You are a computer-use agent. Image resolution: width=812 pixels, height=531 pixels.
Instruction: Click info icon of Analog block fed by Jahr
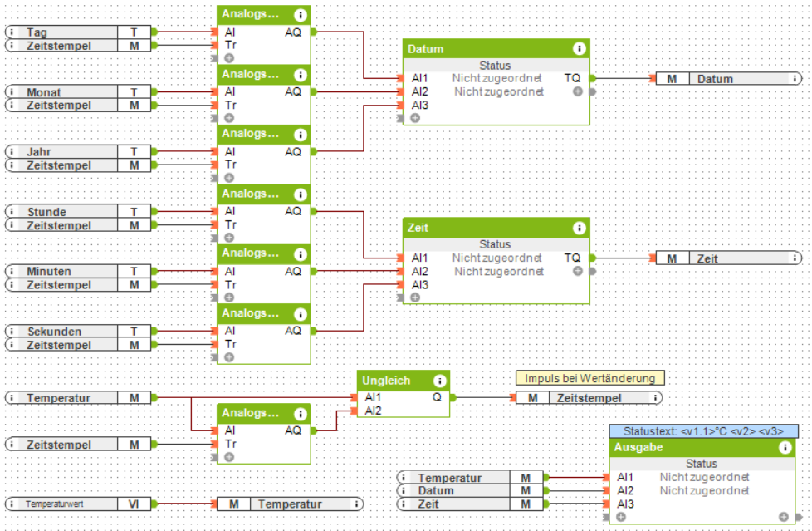click(300, 135)
